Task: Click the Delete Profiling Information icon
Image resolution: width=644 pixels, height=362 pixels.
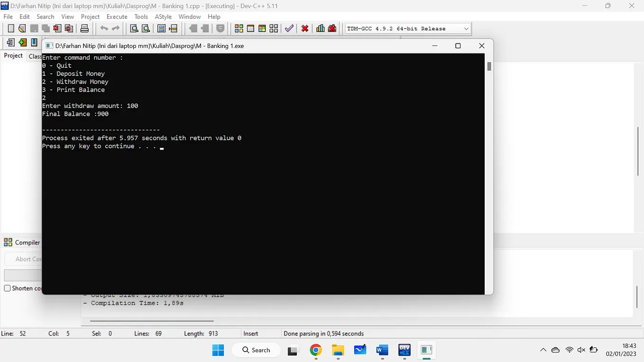Action: (332, 28)
